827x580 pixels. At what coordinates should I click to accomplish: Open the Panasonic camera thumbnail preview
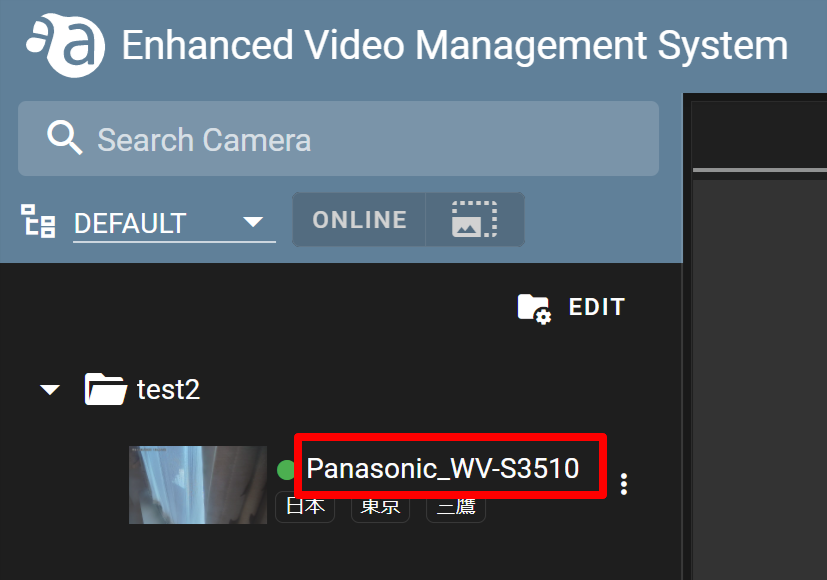point(198,485)
